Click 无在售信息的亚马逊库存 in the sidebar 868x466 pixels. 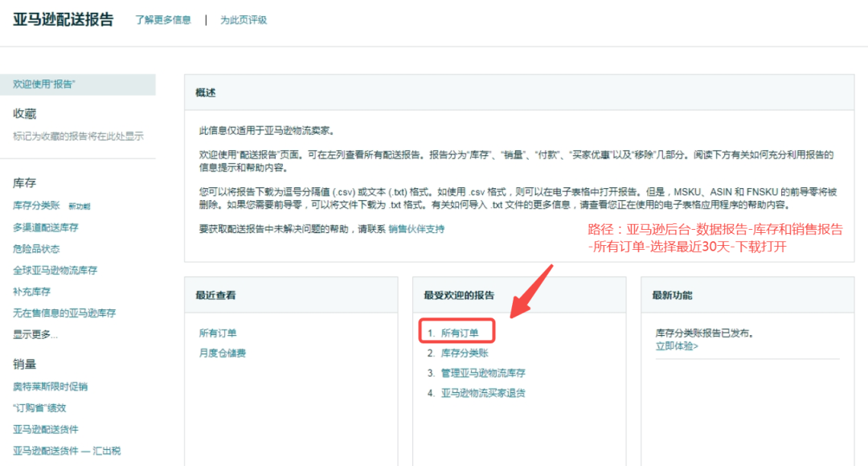(x=64, y=313)
